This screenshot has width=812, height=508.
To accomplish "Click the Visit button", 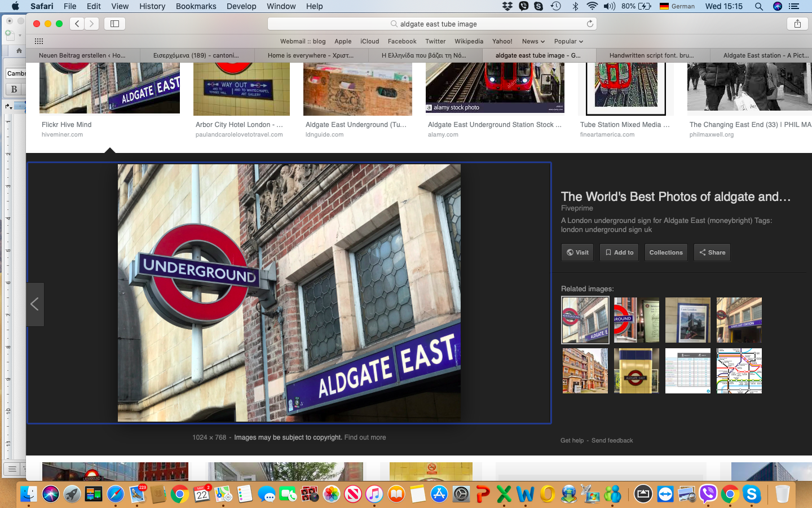I will click(577, 252).
